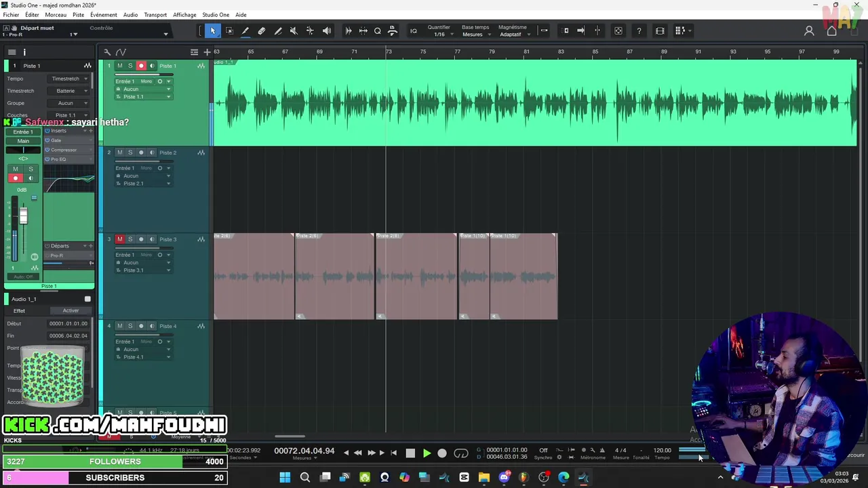Disable record arm on Piste 1

pyautogui.click(x=141, y=66)
